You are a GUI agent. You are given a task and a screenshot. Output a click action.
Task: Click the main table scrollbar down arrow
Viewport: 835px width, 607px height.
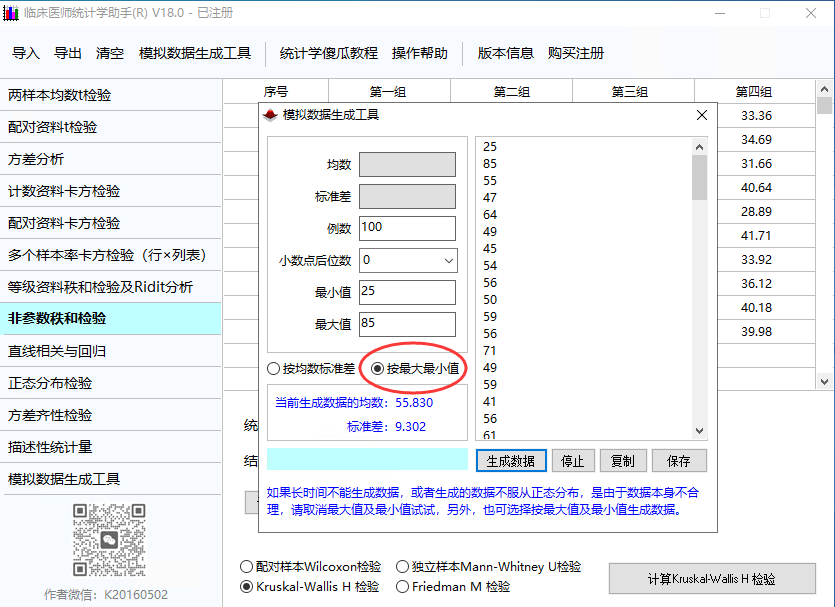pyautogui.click(x=824, y=381)
